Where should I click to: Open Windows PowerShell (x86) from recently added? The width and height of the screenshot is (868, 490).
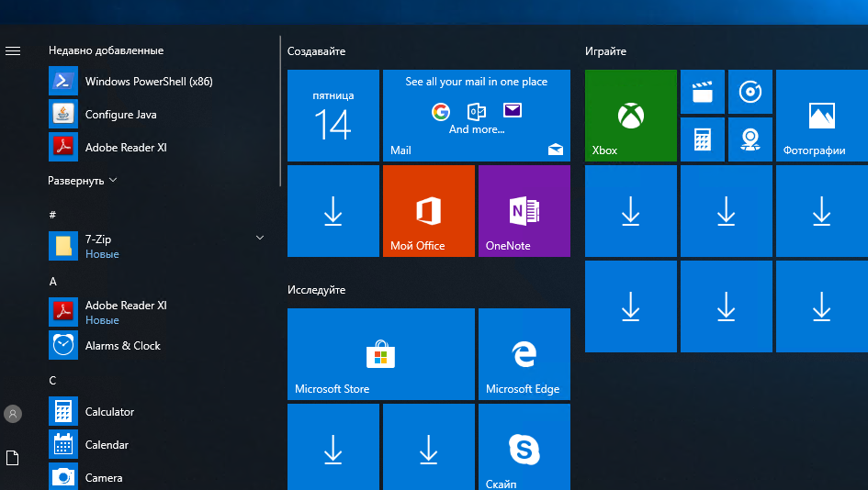tap(158, 82)
